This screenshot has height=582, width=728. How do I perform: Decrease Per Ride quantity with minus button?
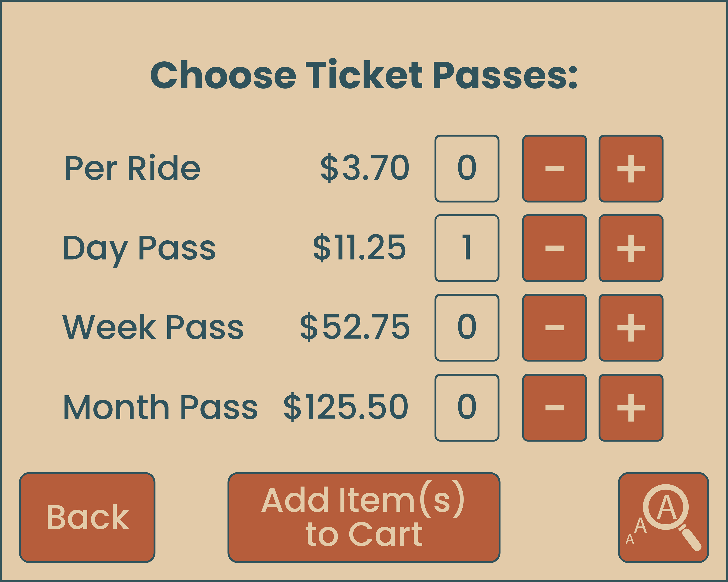point(555,169)
